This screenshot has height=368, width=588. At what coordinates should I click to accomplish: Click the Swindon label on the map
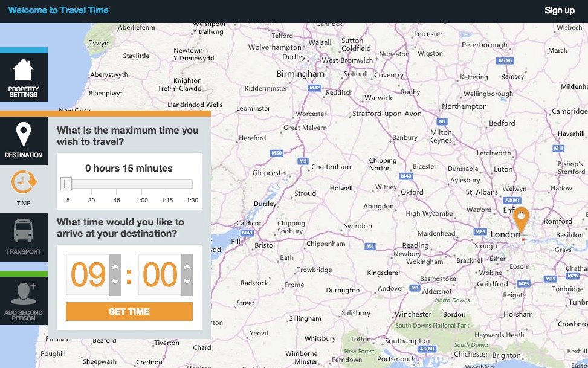(358, 226)
